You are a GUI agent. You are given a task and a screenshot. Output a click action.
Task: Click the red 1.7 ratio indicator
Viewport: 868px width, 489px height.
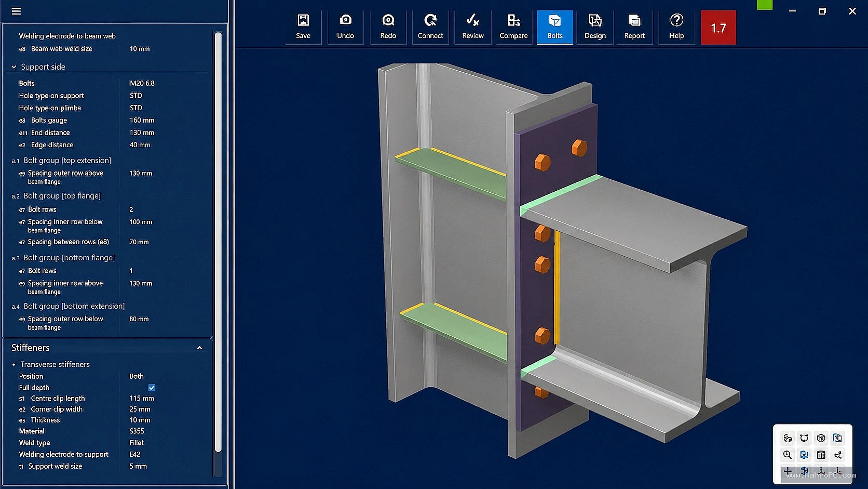718,28
